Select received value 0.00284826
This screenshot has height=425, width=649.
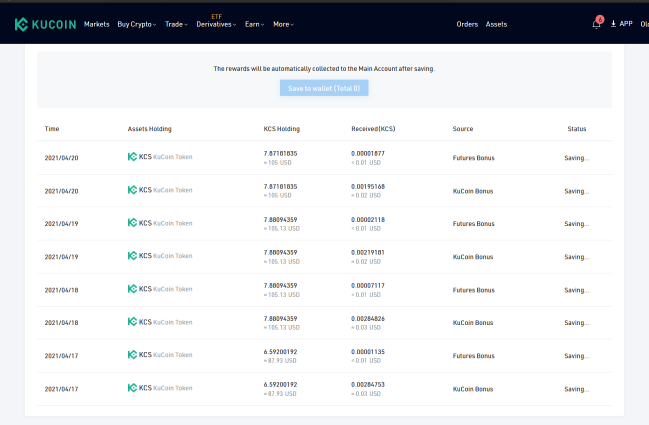368,319
